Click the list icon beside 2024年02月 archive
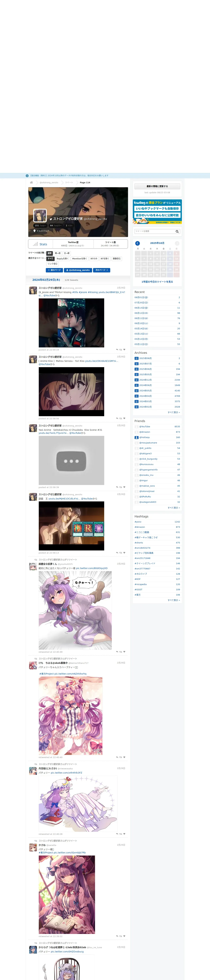210x980 pixels. click(136, 407)
